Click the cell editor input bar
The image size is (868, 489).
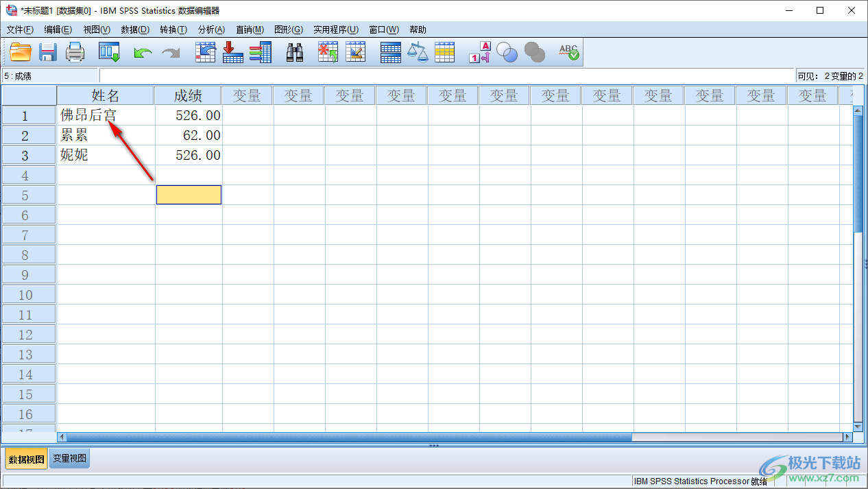446,76
